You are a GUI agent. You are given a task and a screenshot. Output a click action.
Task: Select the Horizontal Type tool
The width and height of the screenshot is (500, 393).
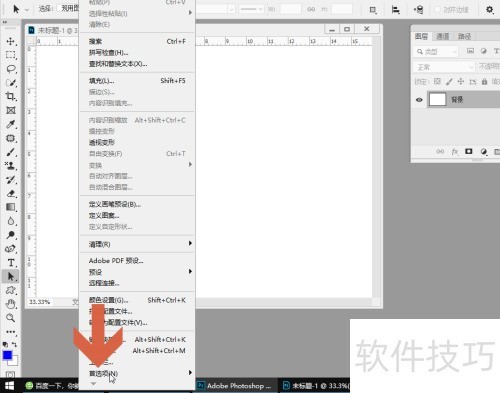pyautogui.click(x=11, y=263)
